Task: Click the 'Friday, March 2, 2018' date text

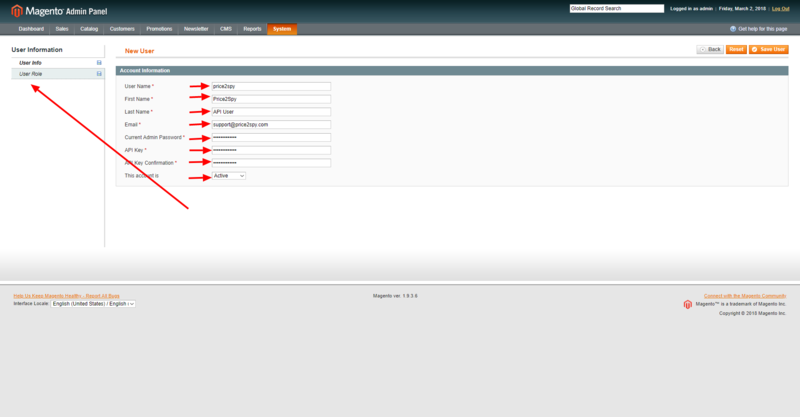Action: tap(742, 9)
